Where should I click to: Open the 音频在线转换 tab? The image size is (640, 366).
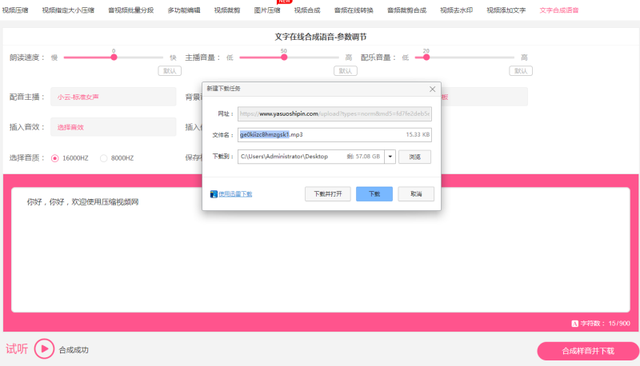coord(353,10)
